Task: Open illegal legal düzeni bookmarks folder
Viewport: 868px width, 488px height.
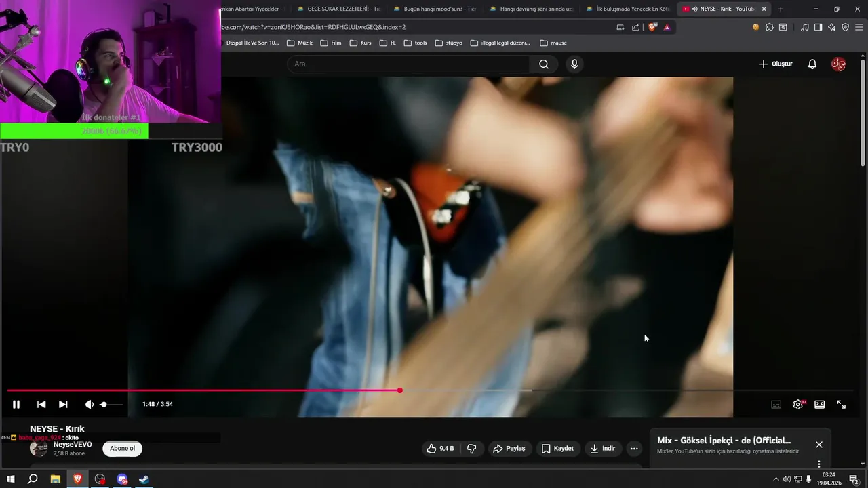Action: tap(500, 43)
